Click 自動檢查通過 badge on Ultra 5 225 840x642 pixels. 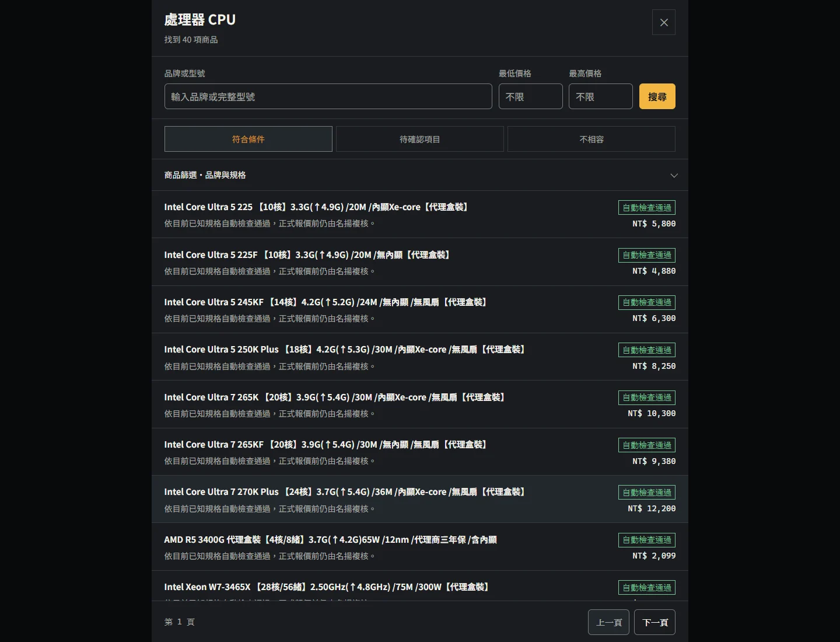click(647, 207)
